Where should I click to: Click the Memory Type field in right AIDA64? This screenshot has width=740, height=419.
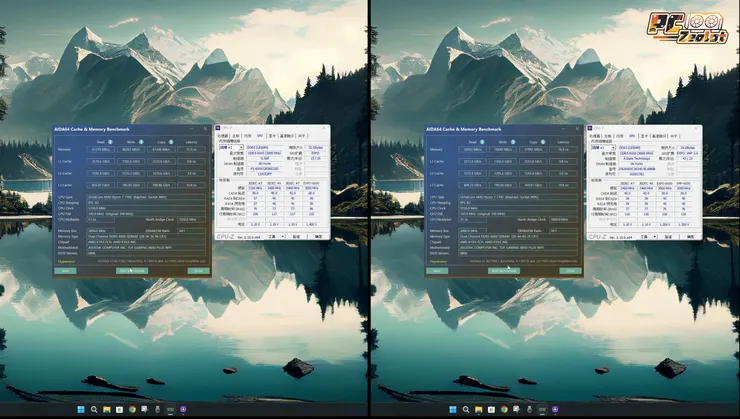click(x=518, y=236)
